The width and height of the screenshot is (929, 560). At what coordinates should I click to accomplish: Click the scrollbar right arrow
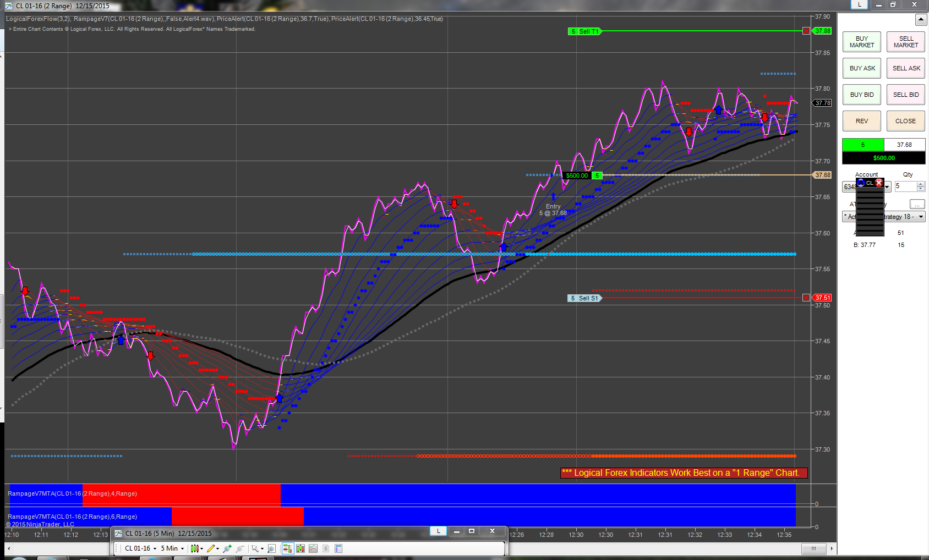[x=832, y=548]
